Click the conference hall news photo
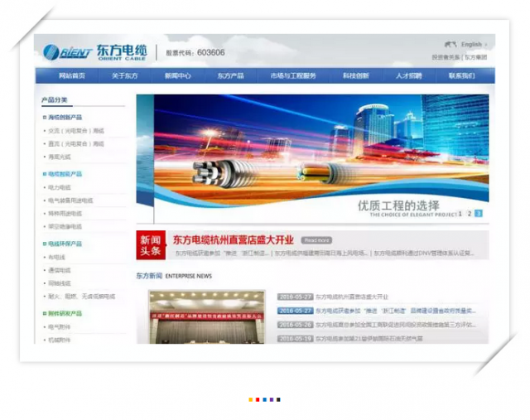The height and width of the screenshot is (420, 530). (x=207, y=316)
